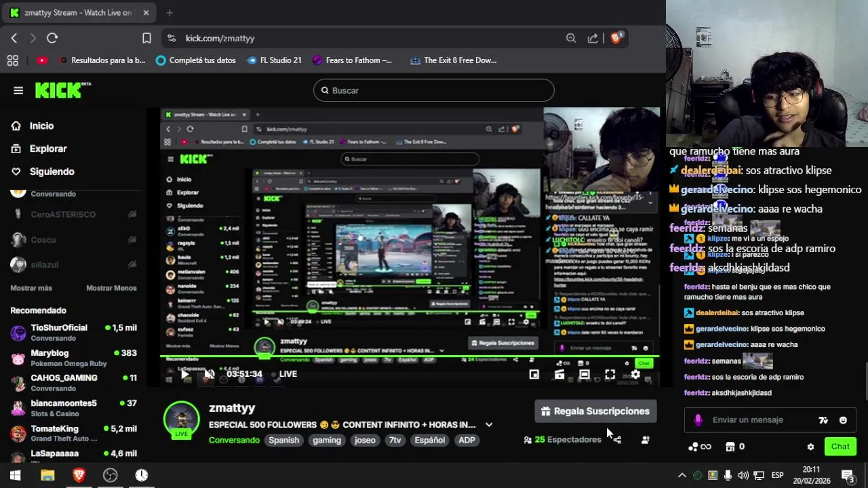Open the ESP language selector in taskbar
This screenshot has height=488, width=868.
777,475
